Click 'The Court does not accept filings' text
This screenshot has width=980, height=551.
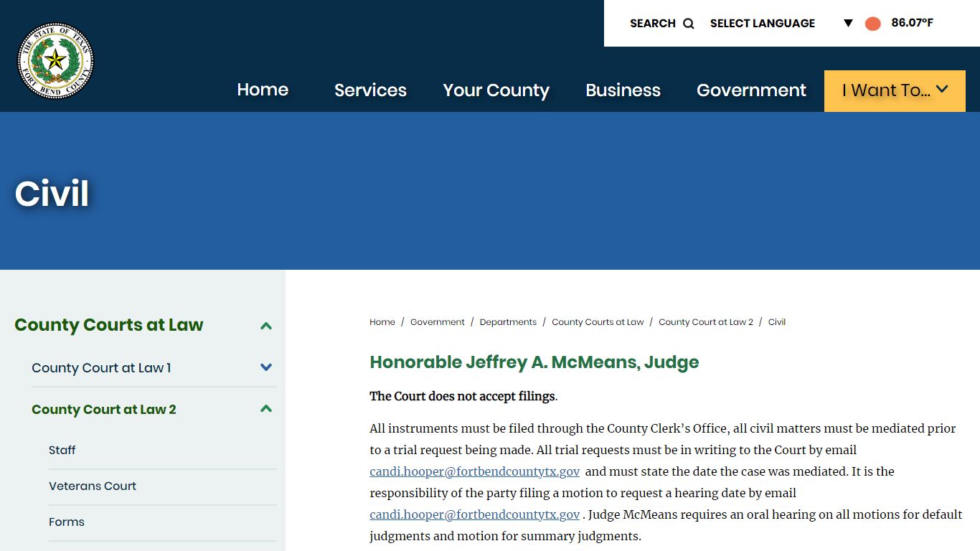tap(463, 397)
